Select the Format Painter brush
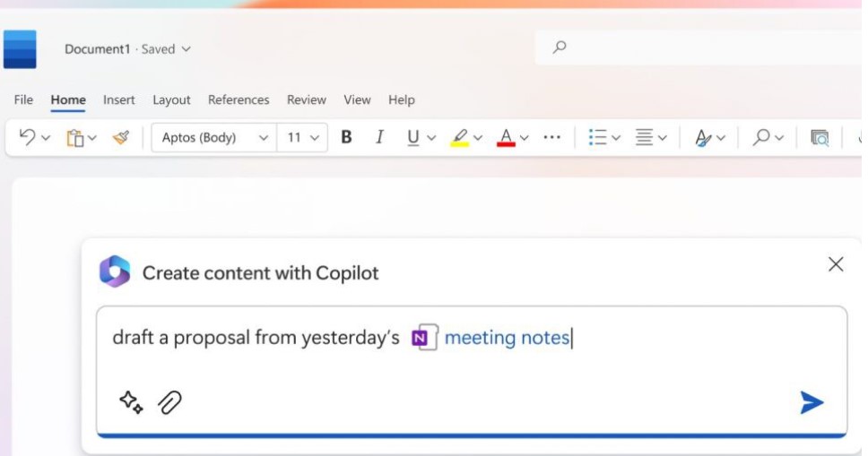The width and height of the screenshot is (868, 456). point(121,137)
